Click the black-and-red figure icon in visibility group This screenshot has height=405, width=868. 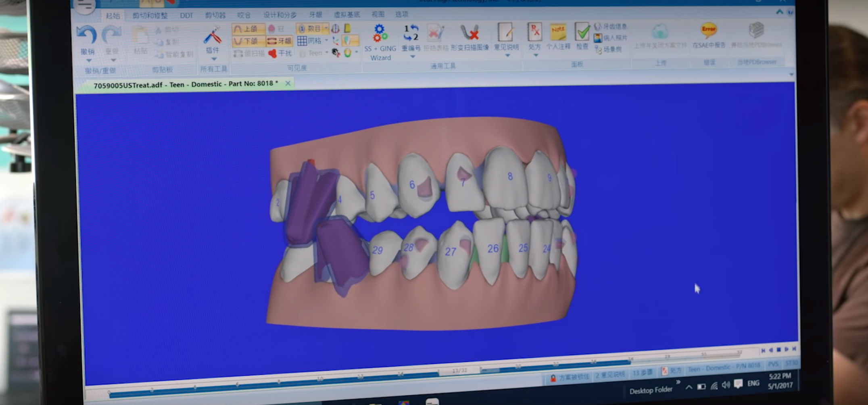click(336, 52)
